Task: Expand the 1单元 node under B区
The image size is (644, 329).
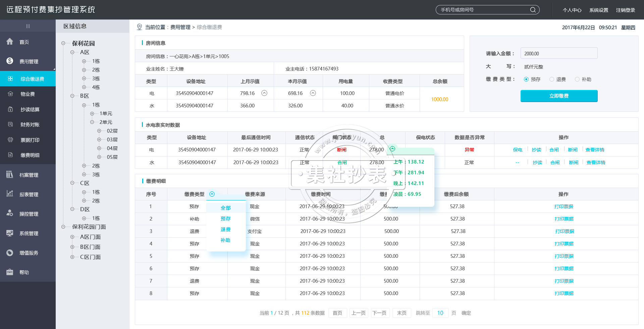Action: [92, 113]
